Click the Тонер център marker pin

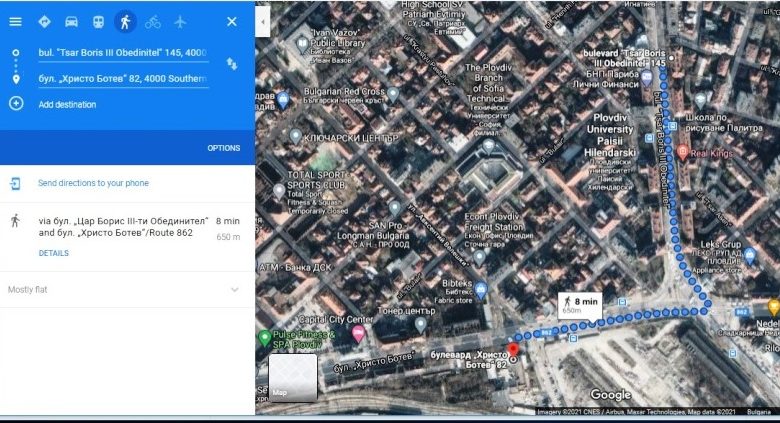pos(420,325)
